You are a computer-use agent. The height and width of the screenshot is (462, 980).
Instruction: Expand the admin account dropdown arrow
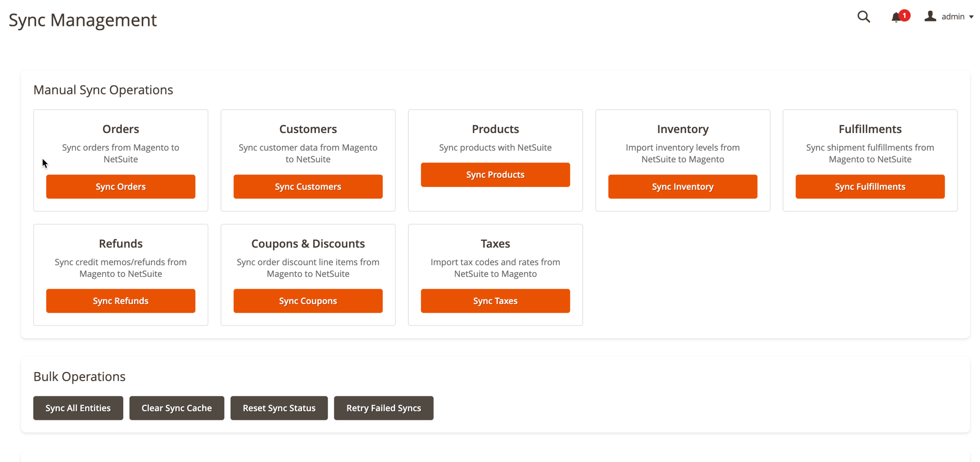coord(971,17)
